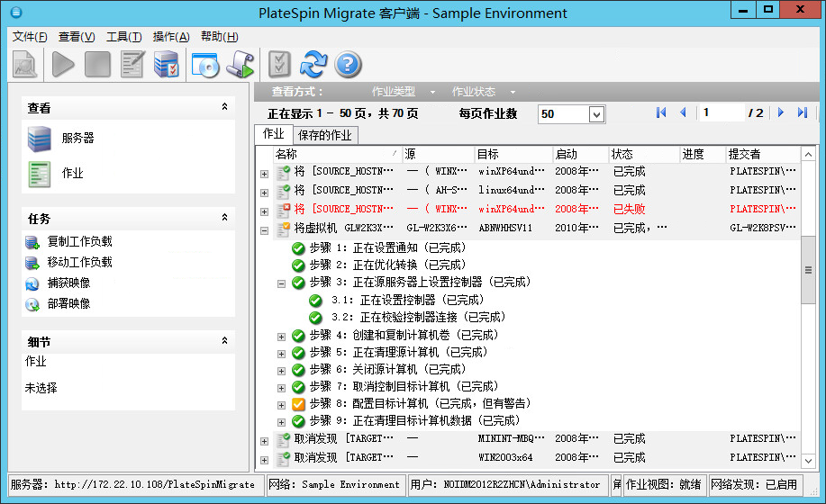Image resolution: width=826 pixels, height=504 pixels.
Task: Collapse the 查看 panel section
Action: click(224, 107)
